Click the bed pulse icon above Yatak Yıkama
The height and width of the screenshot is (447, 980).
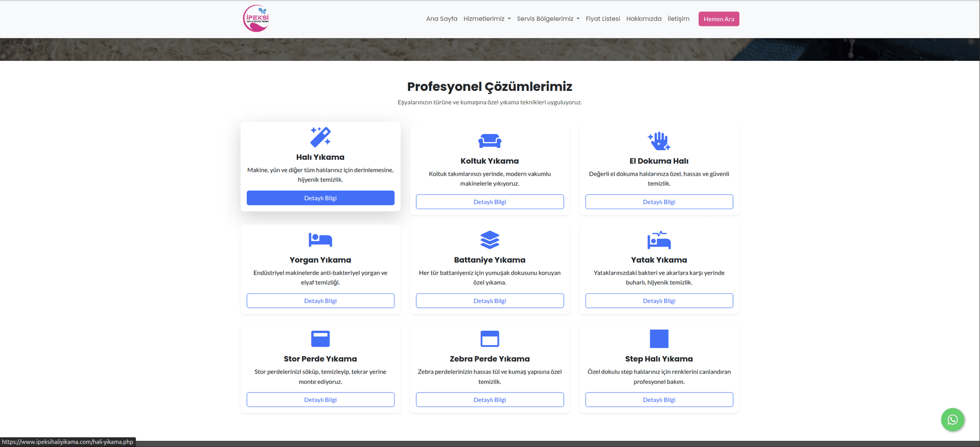point(659,240)
